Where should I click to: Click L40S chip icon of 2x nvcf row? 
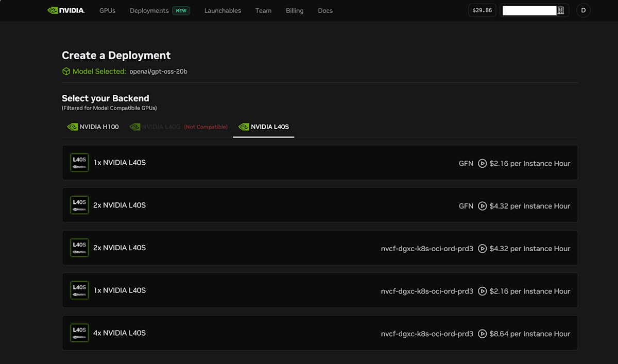pos(79,248)
